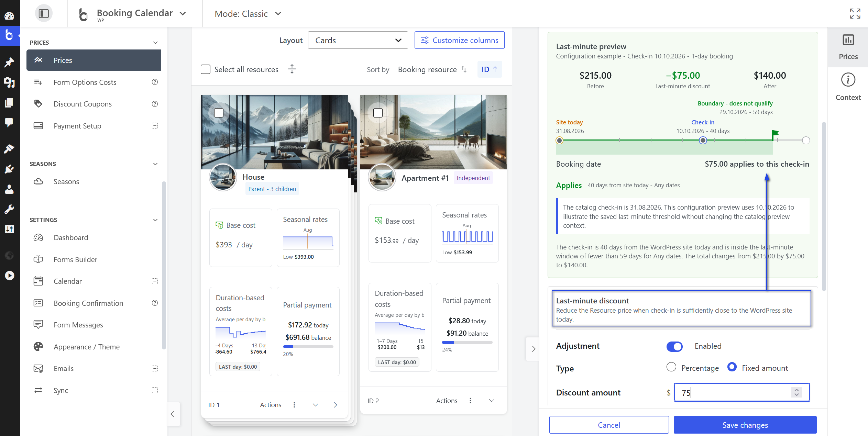
Task: Sort by ID ascending toggle
Action: [x=490, y=69]
